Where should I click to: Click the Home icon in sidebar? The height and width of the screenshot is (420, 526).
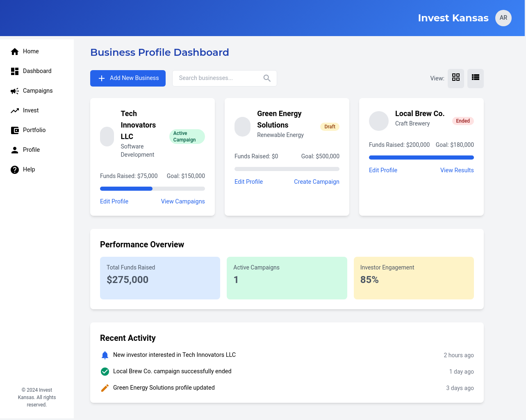click(15, 51)
